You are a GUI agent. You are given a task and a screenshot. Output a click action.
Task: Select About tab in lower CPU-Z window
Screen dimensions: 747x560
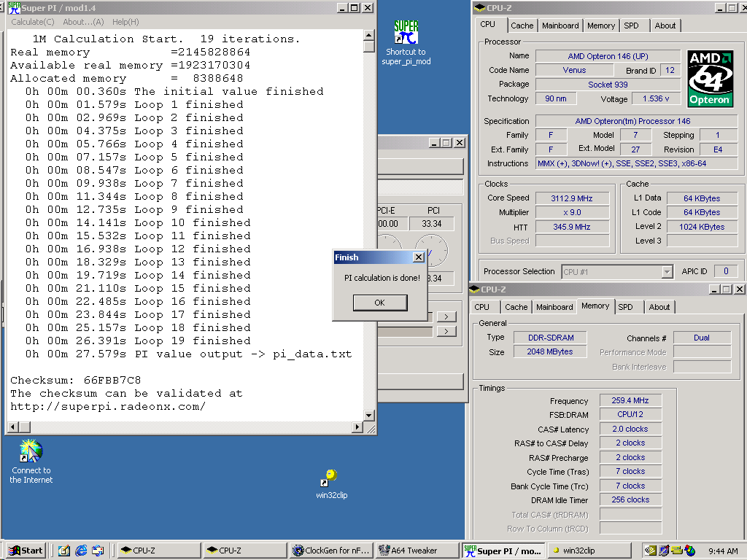pyautogui.click(x=659, y=307)
